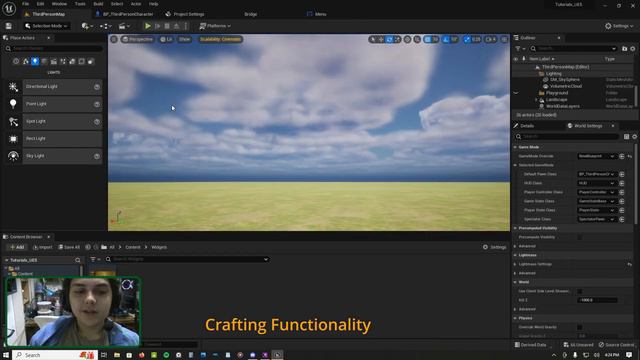Screen dimensions: 640x360
Task: Click the Save current level icon
Action: [9, 26]
